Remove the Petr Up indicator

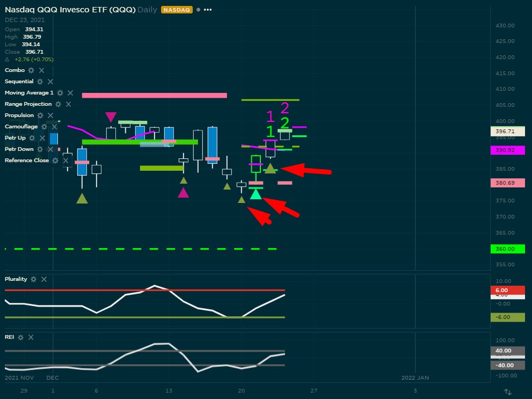click(42, 138)
